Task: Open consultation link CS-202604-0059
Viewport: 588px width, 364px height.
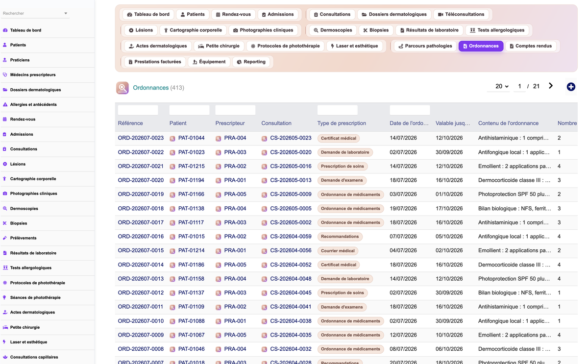Action: tap(291, 237)
